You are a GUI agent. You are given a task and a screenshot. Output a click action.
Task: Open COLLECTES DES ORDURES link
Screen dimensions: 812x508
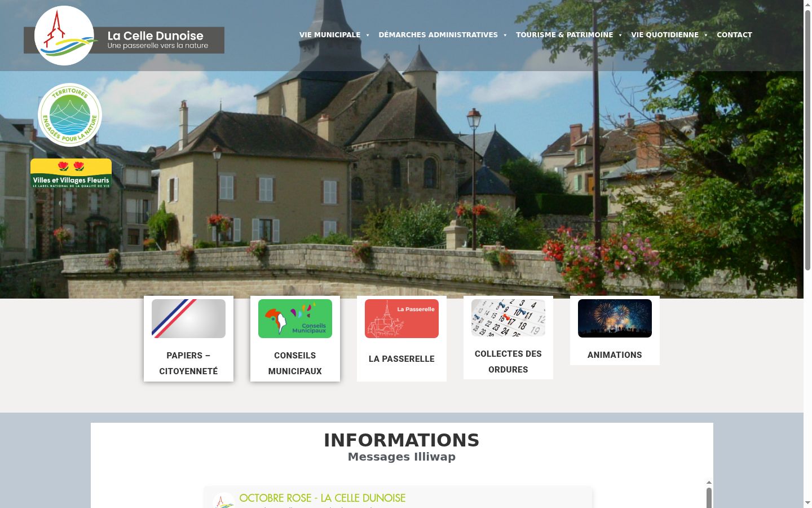click(508, 361)
